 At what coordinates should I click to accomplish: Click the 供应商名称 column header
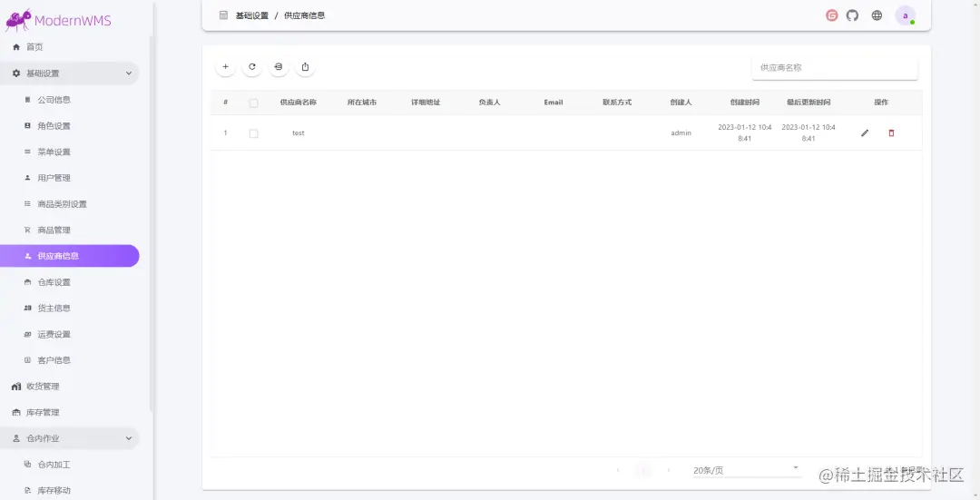pos(299,103)
